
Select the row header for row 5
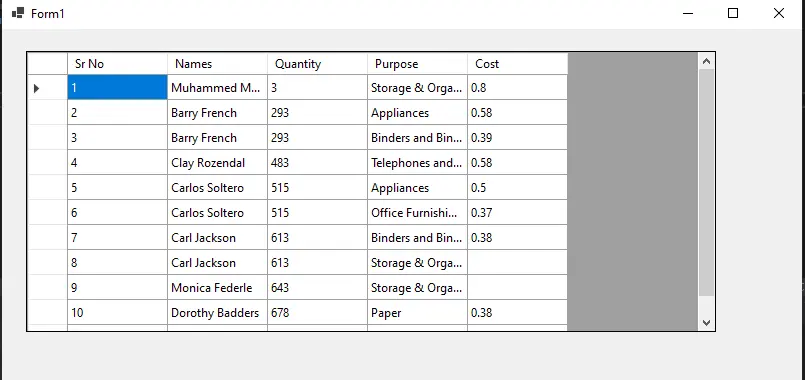tap(47, 188)
